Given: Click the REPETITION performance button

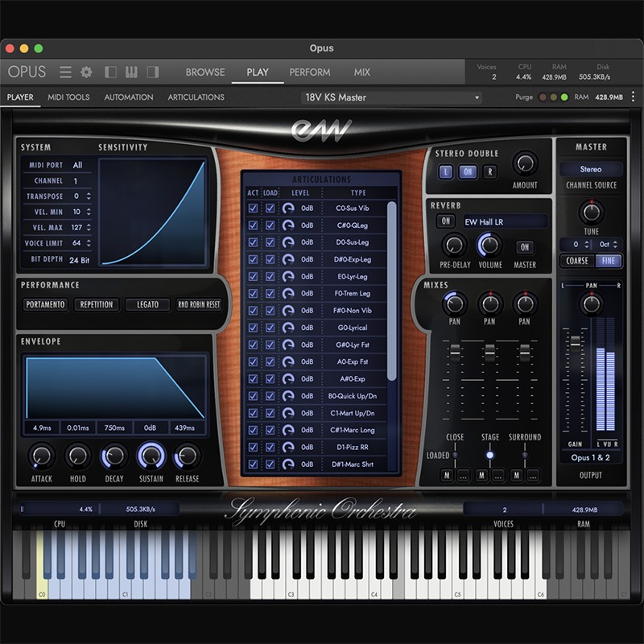Looking at the screenshot, I should 97,304.
